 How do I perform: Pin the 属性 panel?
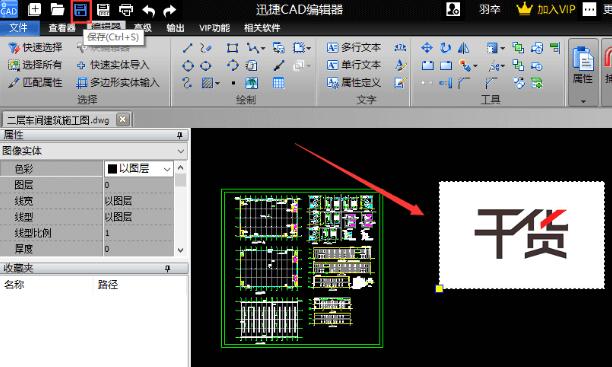pos(179,135)
